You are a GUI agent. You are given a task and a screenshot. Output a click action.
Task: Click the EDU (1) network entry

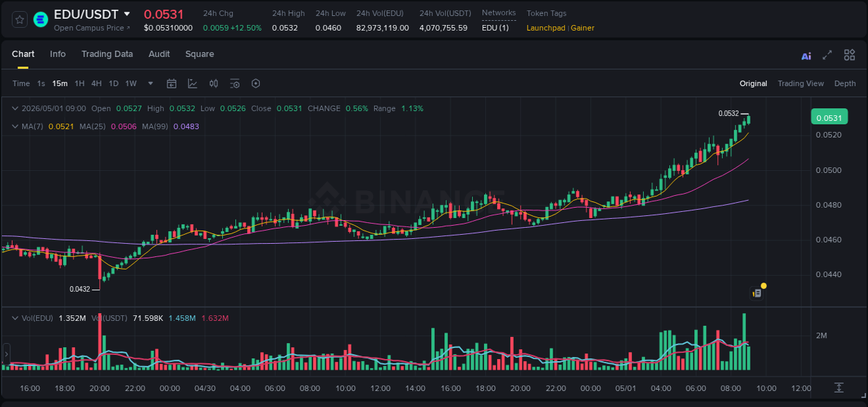pos(495,28)
